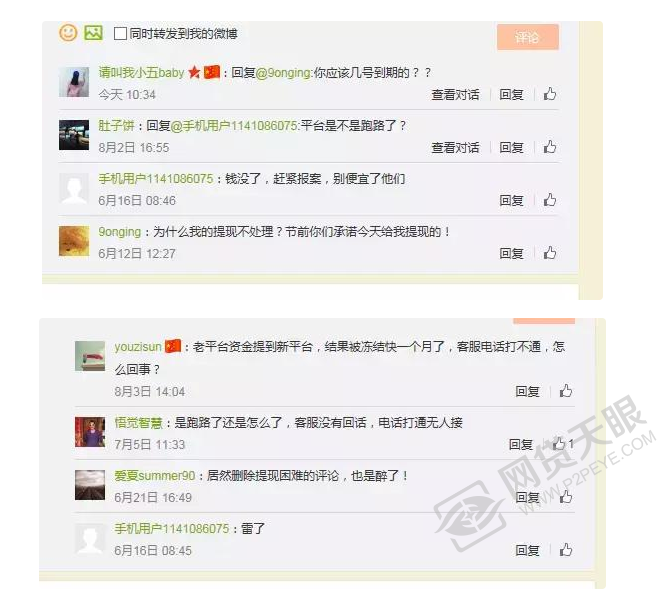The image size is (666, 603).
Task: Click 回复 under youzisun's comment
Action: [527, 391]
